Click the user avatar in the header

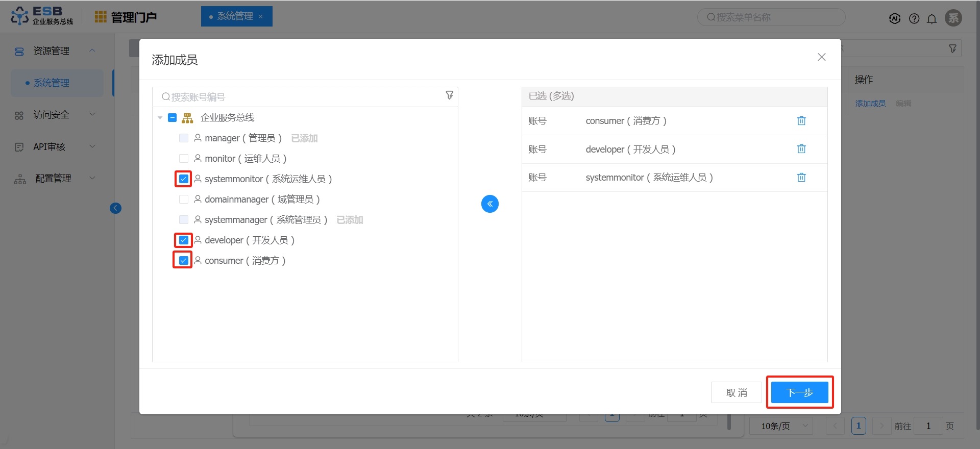[x=953, y=18]
